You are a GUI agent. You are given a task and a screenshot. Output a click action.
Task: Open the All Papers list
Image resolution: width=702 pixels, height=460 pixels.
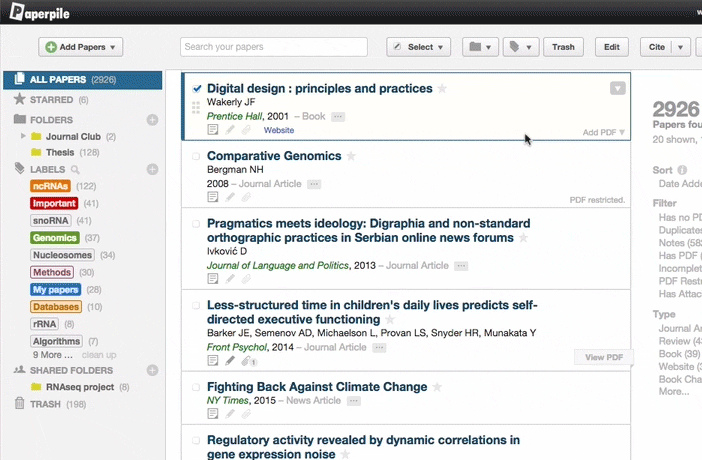[x=58, y=79]
